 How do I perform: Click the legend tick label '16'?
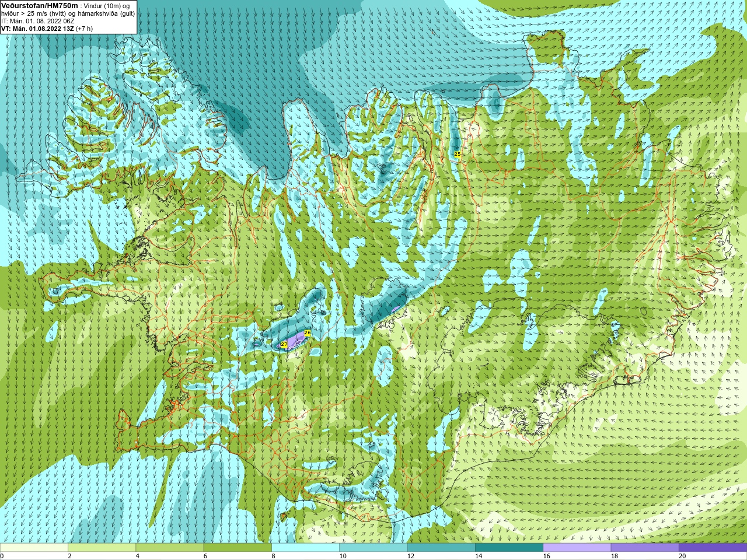(x=546, y=556)
